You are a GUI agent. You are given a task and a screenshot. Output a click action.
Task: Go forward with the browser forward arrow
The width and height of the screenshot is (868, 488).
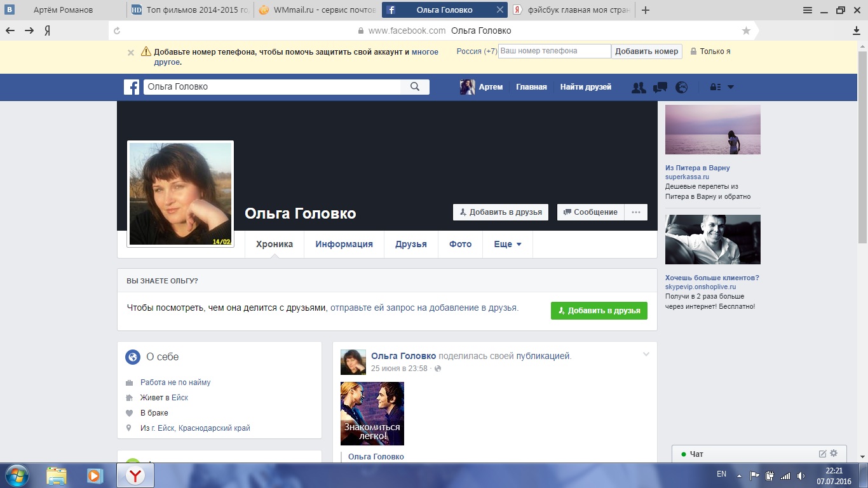[29, 30]
